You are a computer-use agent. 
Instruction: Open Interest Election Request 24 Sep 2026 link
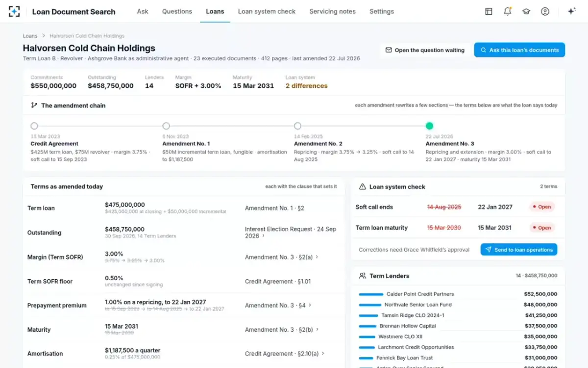pos(291,233)
